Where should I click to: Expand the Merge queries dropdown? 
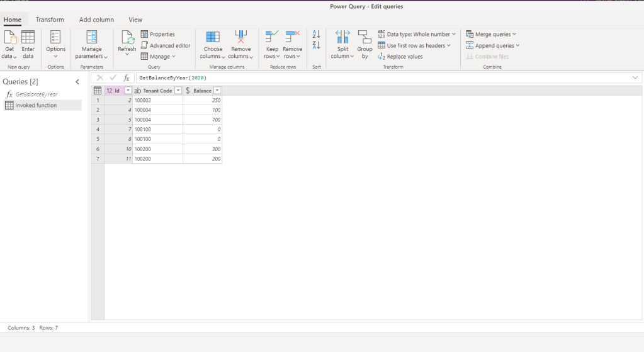[x=514, y=34]
